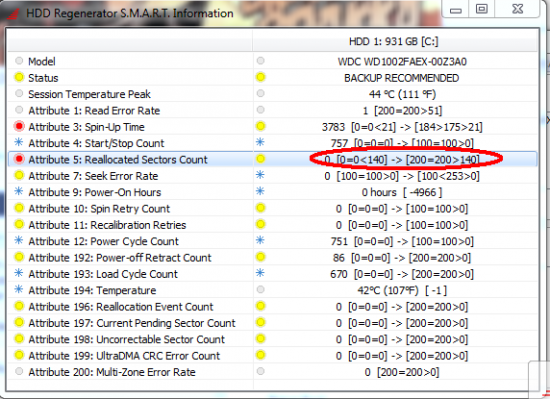Click the 0 [200=200>0] multi-zone error value
550x399 pixels.
point(402,372)
